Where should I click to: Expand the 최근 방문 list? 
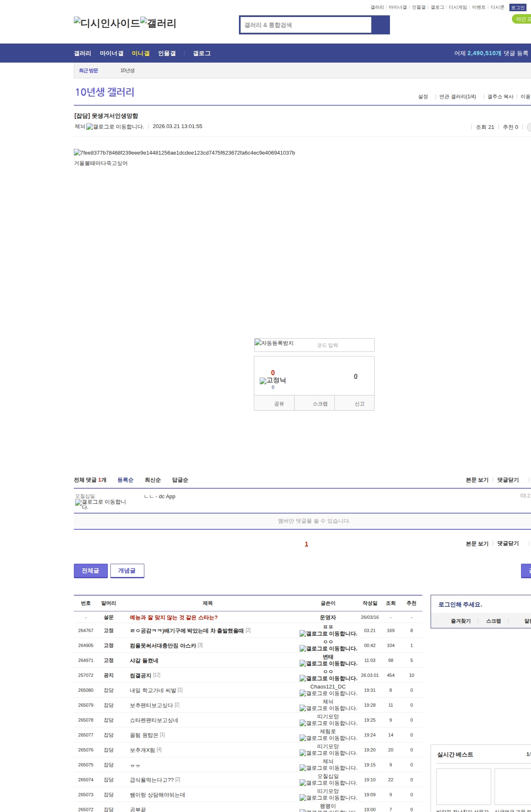tap(88, 70)
